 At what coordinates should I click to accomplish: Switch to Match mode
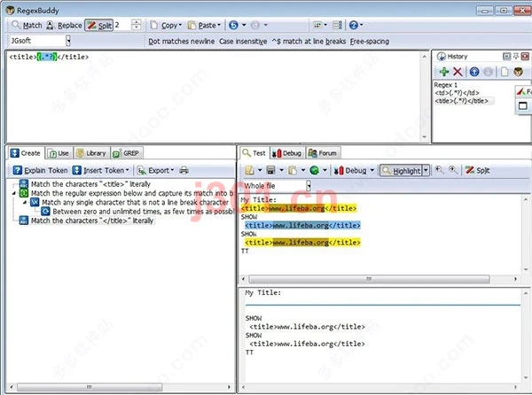tap(27, 25)
